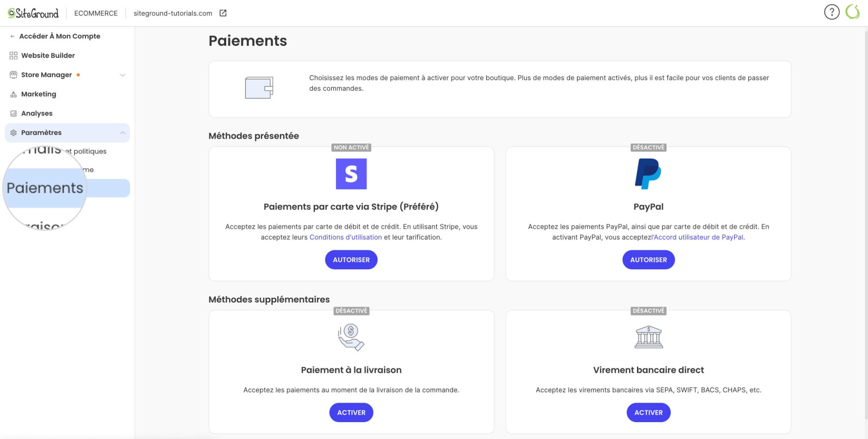Select the Paiements submenu item
The height and width of the screenshot is (439, 868).
[67, 188]
